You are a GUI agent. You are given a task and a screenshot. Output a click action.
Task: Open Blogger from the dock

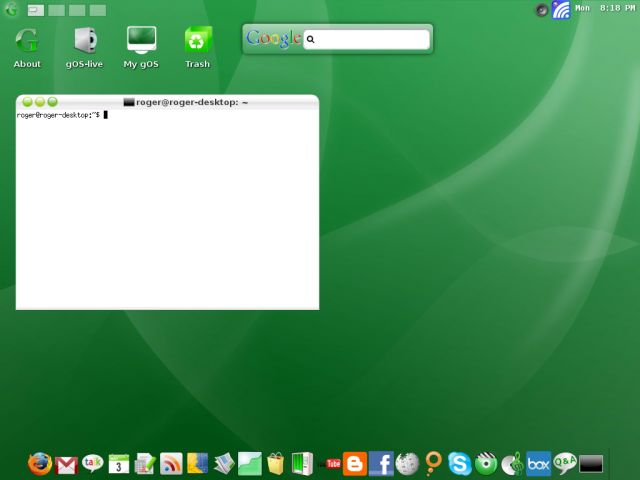coord(355,464)
